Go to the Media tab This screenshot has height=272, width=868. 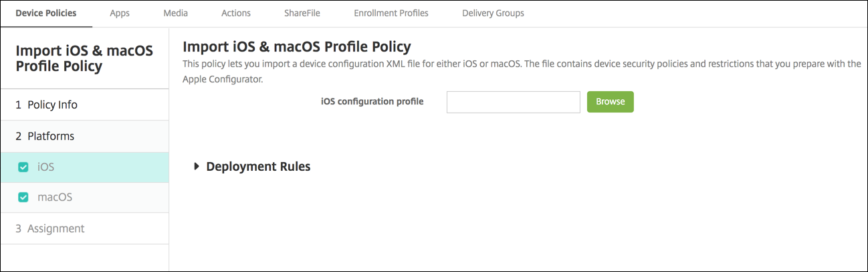click(x=175, y=13)
